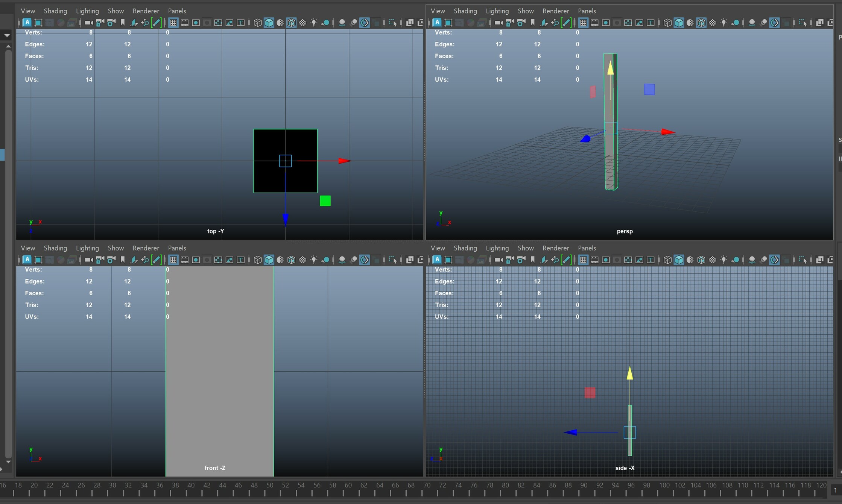Click Bookmarks icon in top panel toolbar
The width and height of the screenshot is (842, 504).
coord(122,23)
